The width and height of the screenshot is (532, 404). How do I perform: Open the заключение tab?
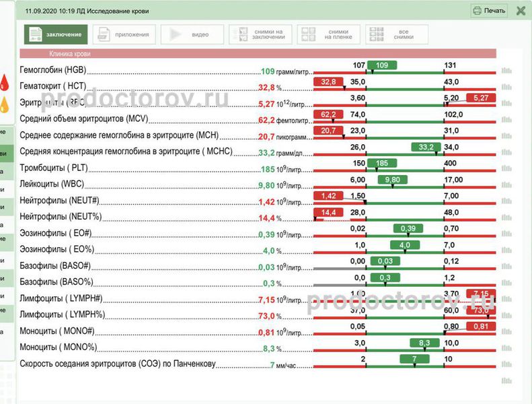(56, 34)
